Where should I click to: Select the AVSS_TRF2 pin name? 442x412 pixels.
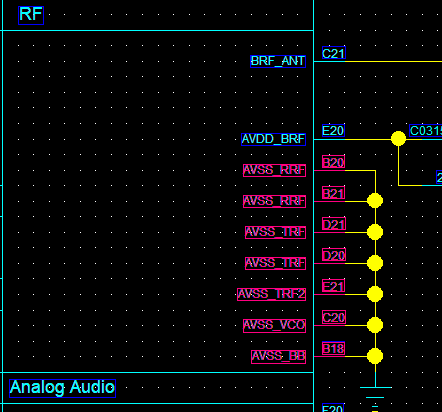tap(271, 294)
